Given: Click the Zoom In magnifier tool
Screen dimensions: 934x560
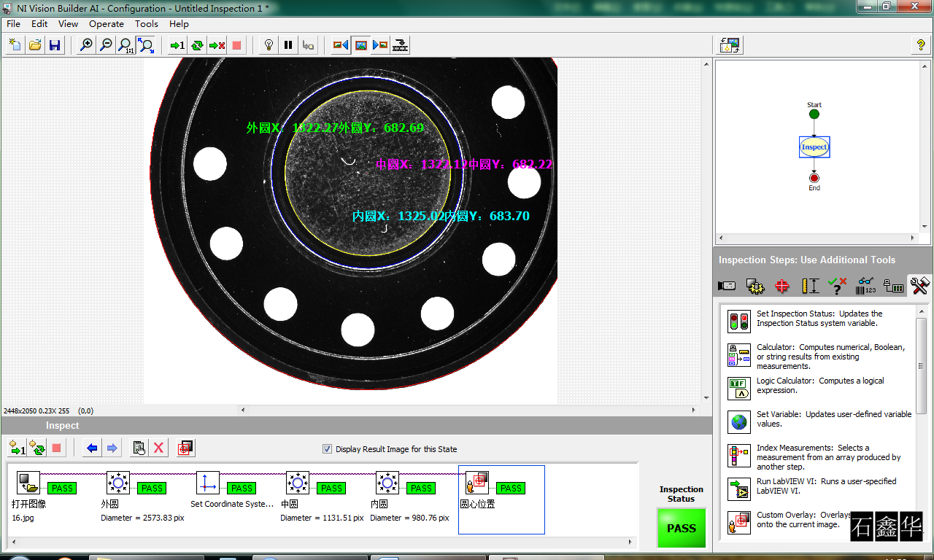Looking at the screenshot, I should 86,45.
